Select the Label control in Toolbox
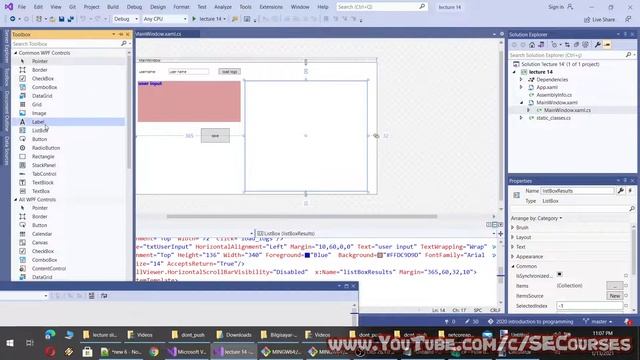Image resolution: width=640 pixels, height=360 pixels. click(38, 122)
